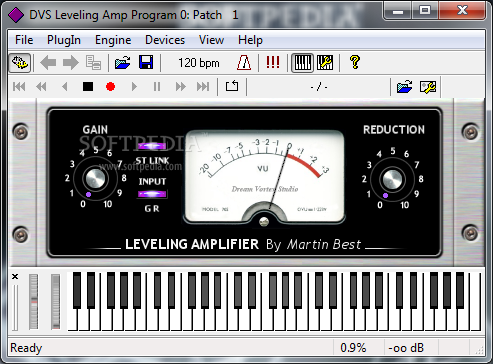The image size is (493, 364).
Task: Click the fast forward double-arrow button
Action: tap(180, 87)
